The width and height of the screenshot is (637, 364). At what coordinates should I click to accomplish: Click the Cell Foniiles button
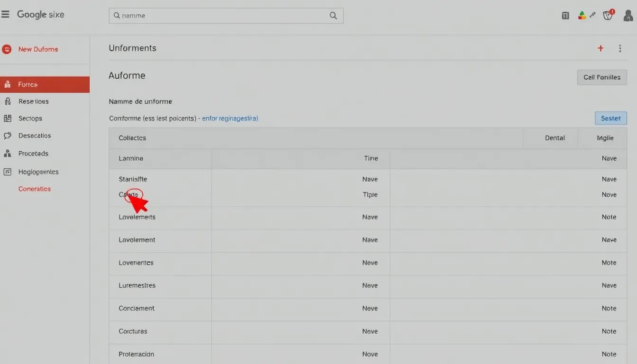(602, 77)
